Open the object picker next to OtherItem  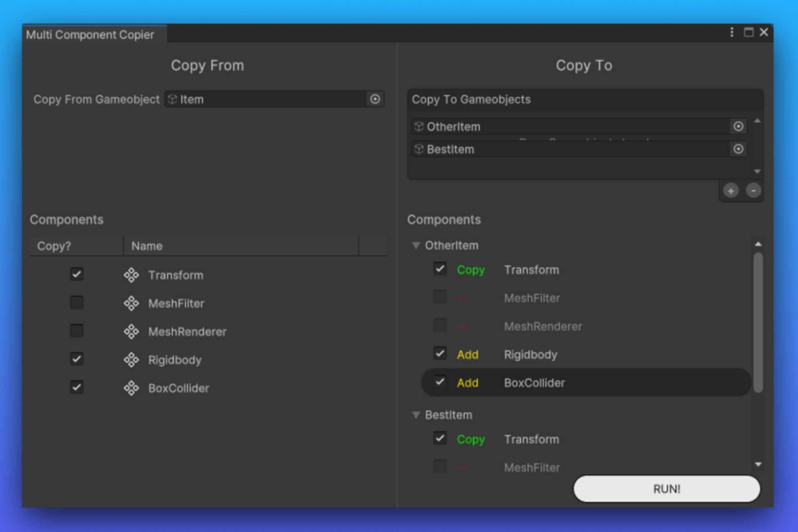click(x=737, y=126)
